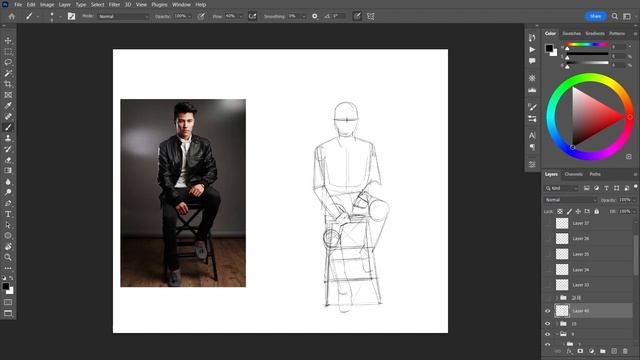Click the Home icon in options bar
Viewport: 640px width, 360px height.
(11, 16)
